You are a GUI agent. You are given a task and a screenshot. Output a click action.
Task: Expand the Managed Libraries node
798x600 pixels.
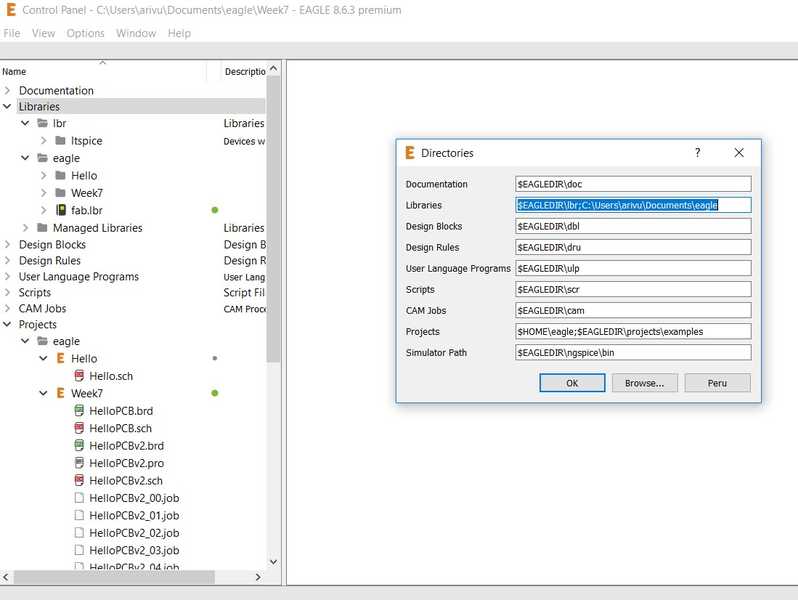click(x=25, y=227)
